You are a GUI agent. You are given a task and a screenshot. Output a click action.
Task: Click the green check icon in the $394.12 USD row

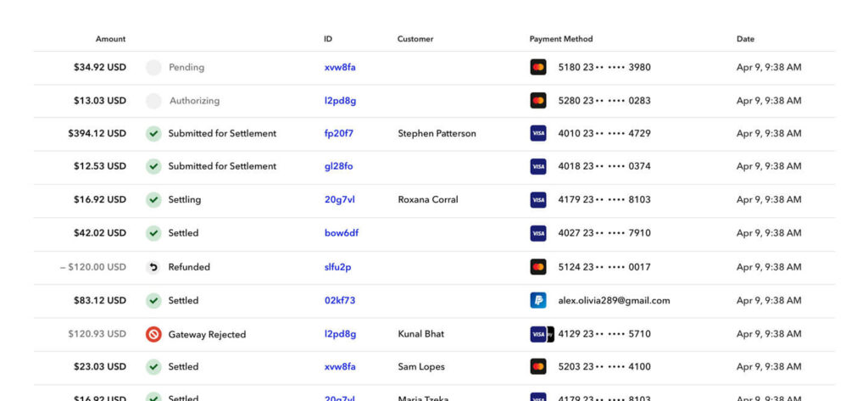[x=153, y=133]
